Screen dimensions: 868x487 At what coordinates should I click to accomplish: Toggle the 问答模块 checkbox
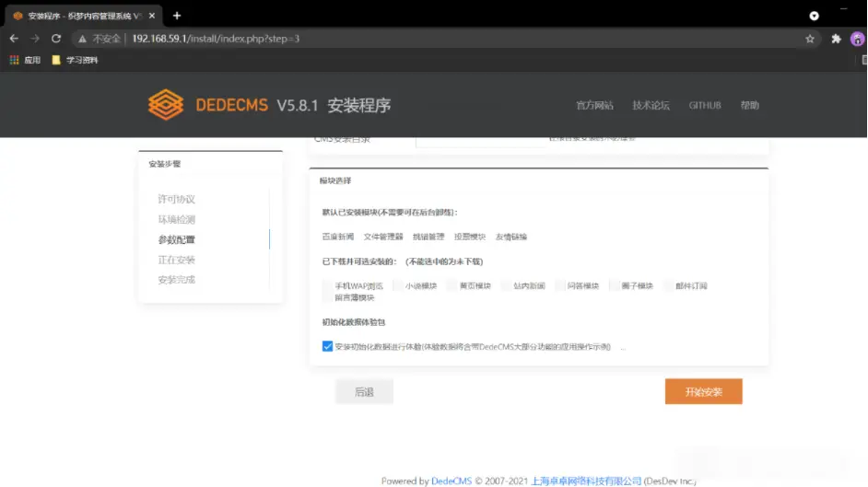pyautogui.click(x=560, y=285)
